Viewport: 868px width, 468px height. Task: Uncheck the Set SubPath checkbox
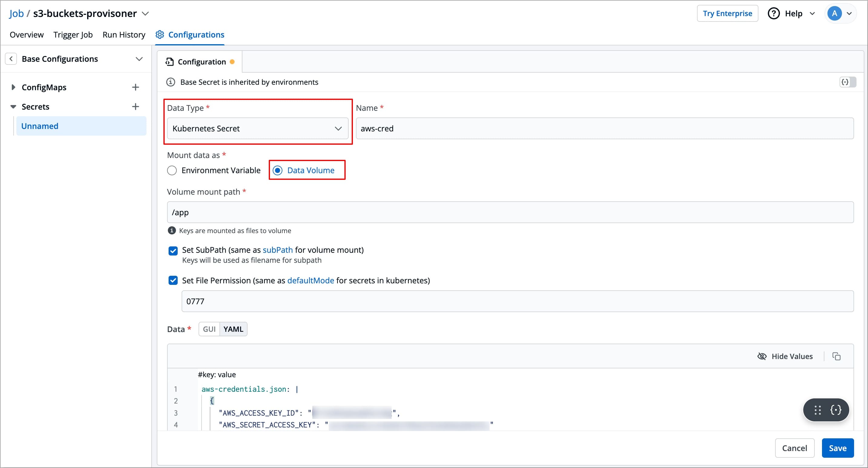(x=173, y=251)
